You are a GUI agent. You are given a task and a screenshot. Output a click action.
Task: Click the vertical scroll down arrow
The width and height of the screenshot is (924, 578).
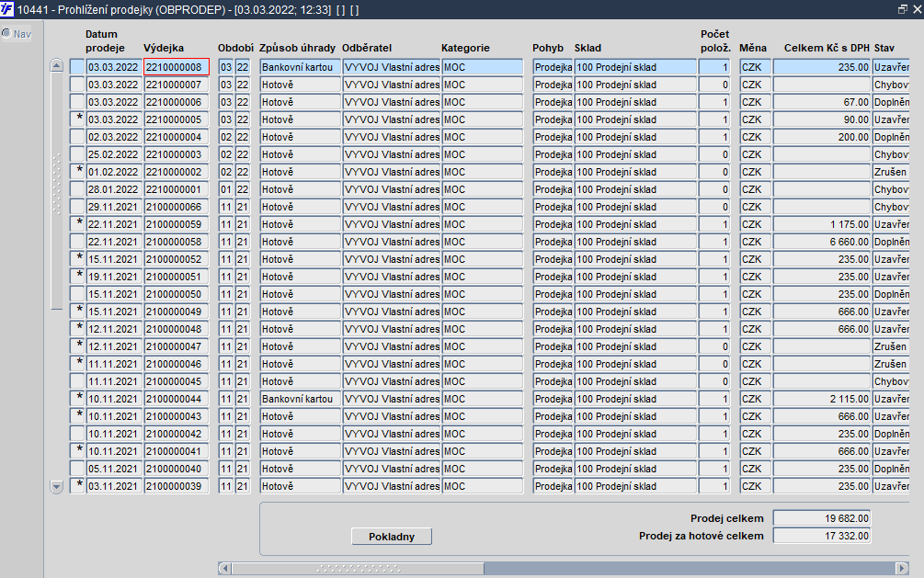click(57, 487)
